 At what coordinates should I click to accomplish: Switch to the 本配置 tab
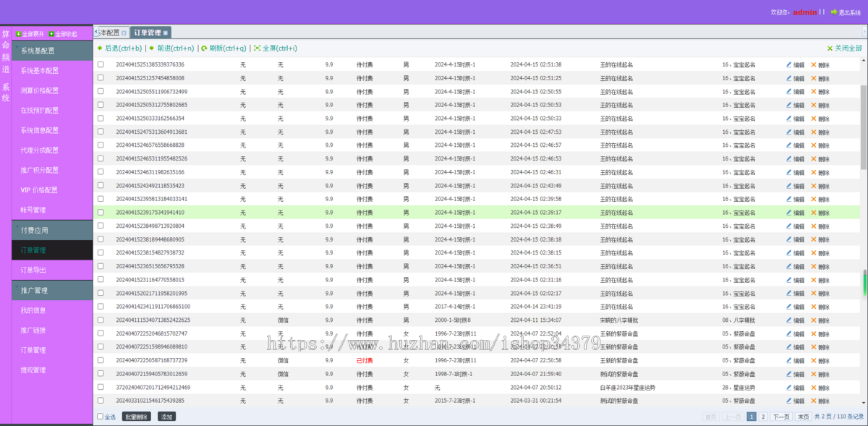point(112,33)
